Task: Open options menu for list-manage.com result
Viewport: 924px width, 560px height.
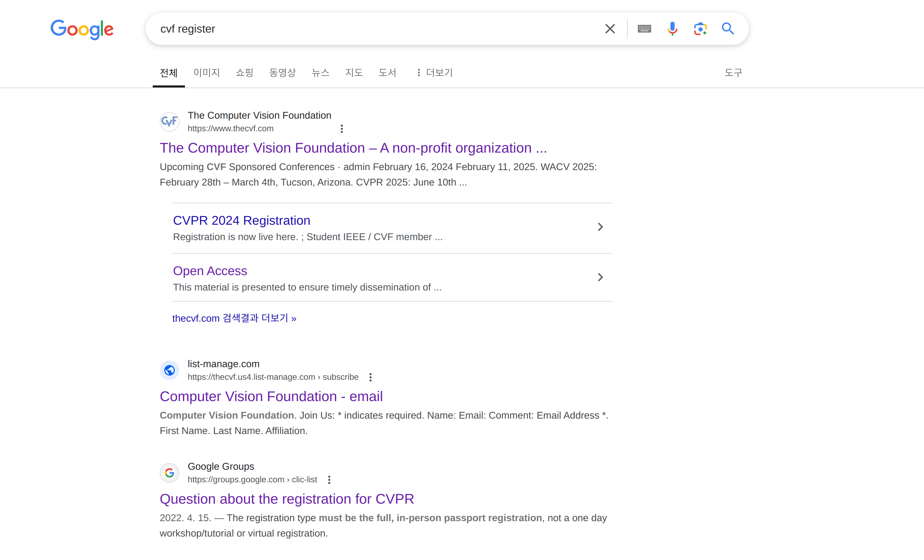Action: tap(371, 377)
